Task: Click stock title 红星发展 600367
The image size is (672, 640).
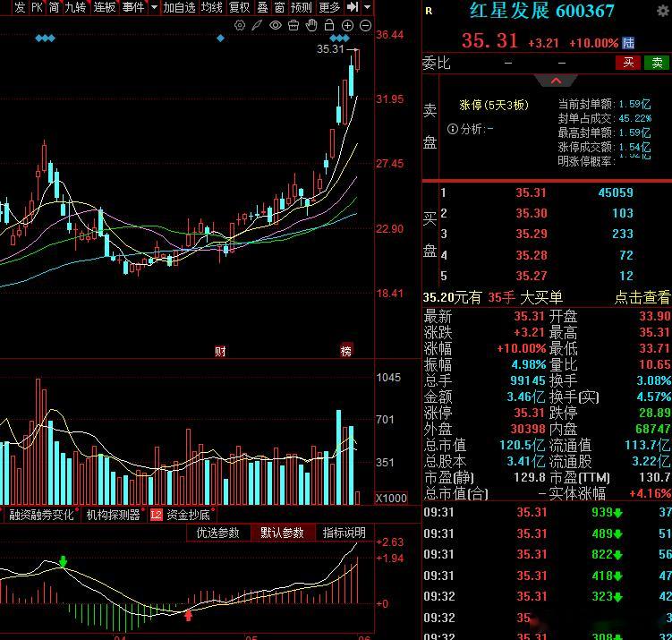Action: (541, 11)
